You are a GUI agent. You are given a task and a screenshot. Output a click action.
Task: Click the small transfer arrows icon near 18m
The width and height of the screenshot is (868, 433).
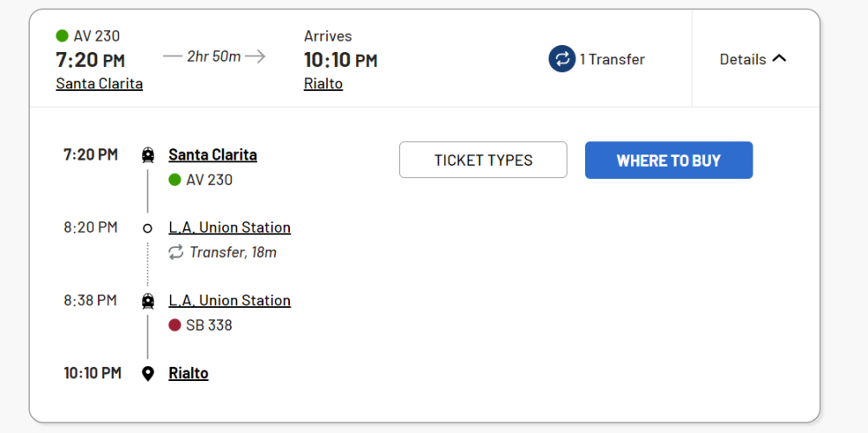click(x=176, y=253)
